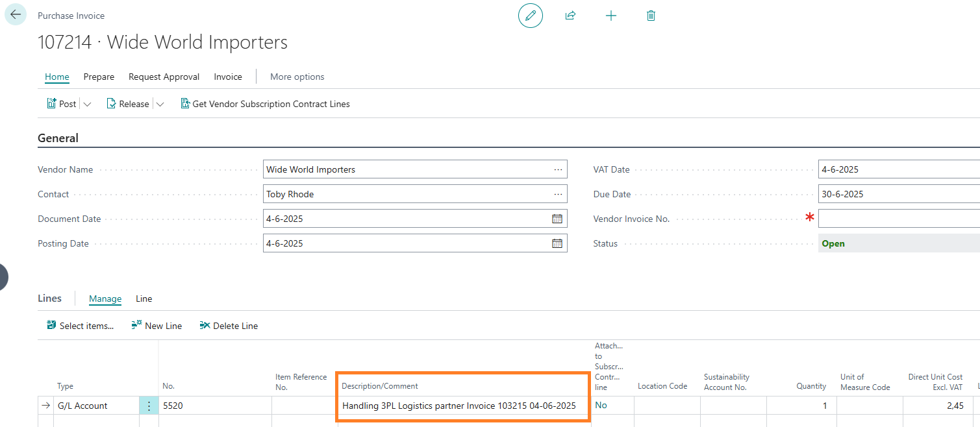The image size is (980, 427).
Task: Click the Lines section heading
Action: tap(49, 299)
